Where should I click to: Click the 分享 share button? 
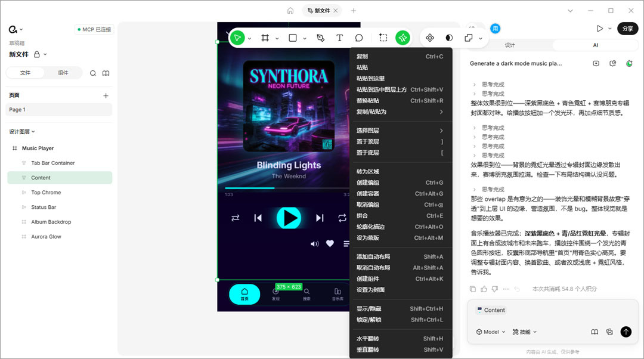pyautogui.click(x=627, y=29)
